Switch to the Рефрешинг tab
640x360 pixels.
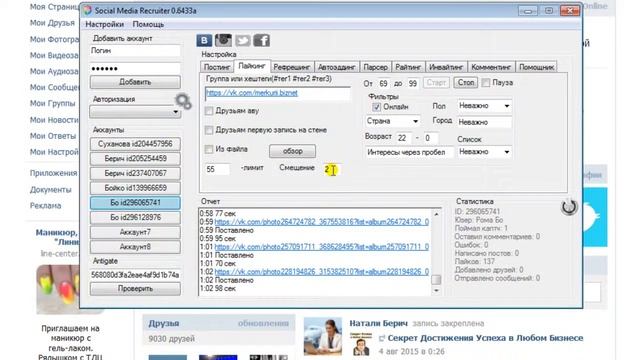coord(292,67)
